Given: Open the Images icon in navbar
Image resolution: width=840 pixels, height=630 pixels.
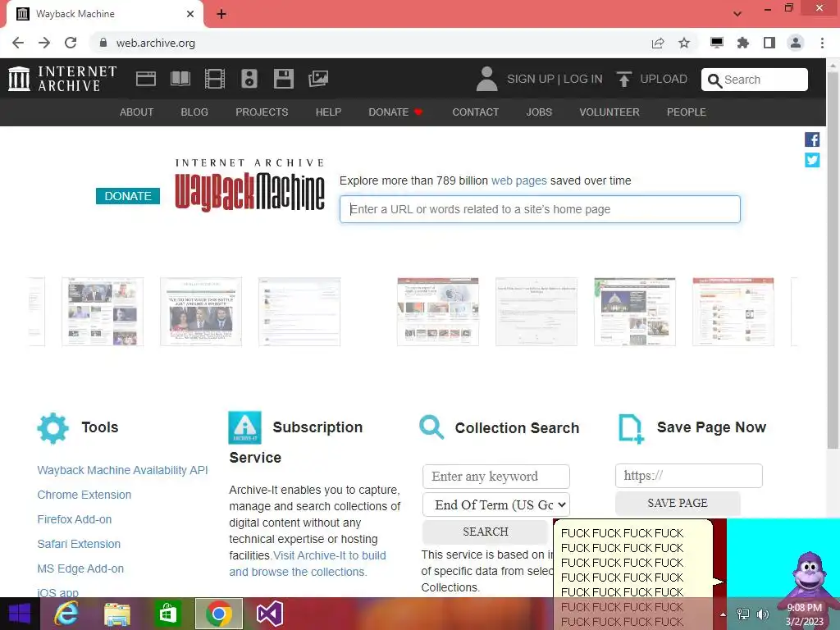Looking at the screenshot, I should [x=318, y=79].
